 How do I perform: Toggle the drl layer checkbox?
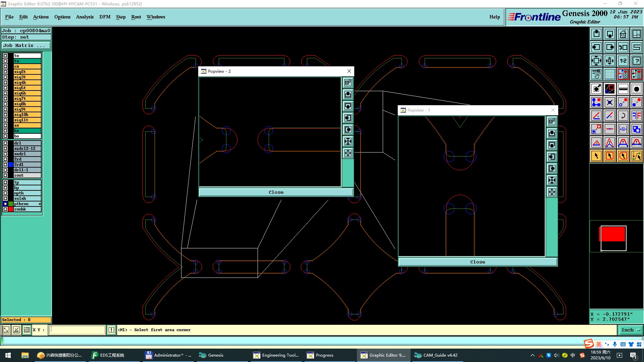(x=5, y=143)
